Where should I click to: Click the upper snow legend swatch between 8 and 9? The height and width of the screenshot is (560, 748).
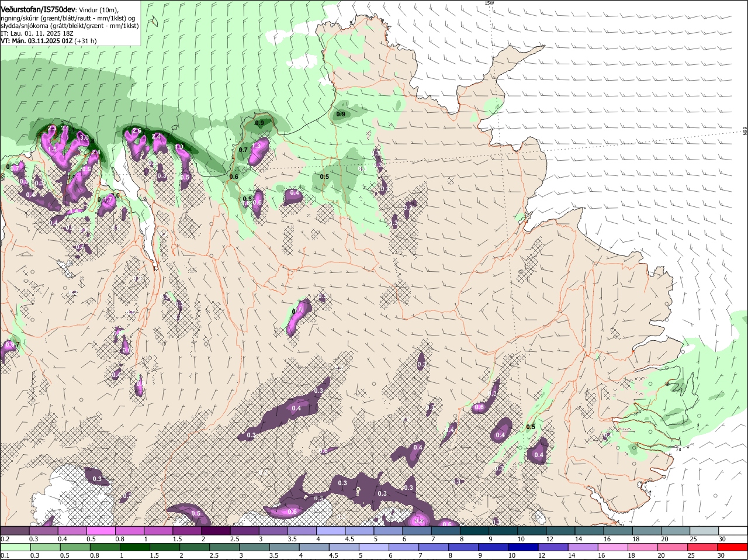point(475,530)
